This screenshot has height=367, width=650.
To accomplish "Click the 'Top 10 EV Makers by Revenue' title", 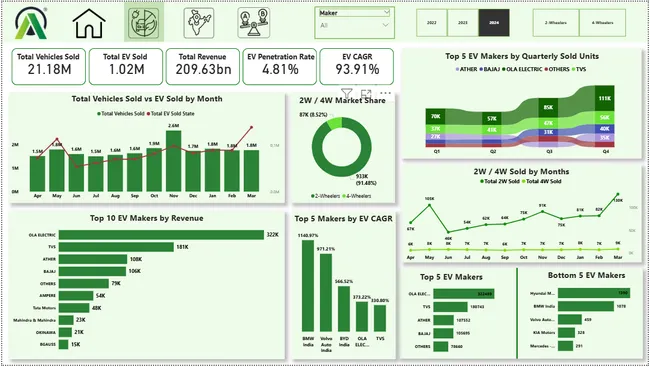I will [147, 218].
